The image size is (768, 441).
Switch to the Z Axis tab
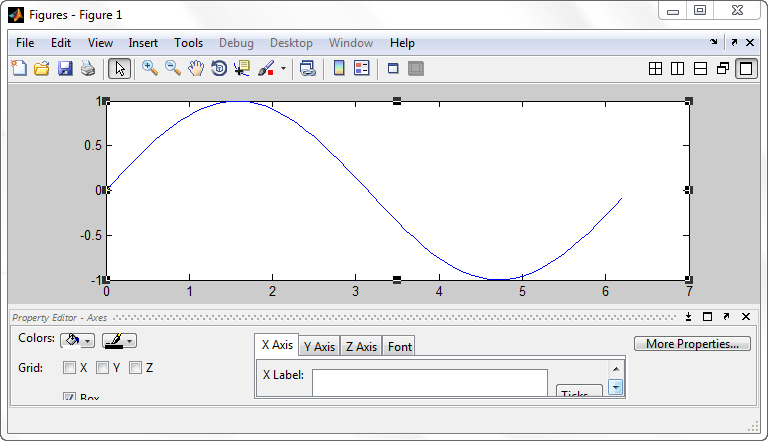(361, 346)
